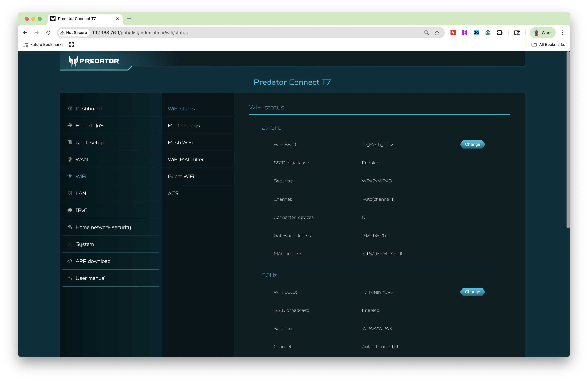Open a new tab with the plus button
The image size is (588, 381).
pos(129,19)
